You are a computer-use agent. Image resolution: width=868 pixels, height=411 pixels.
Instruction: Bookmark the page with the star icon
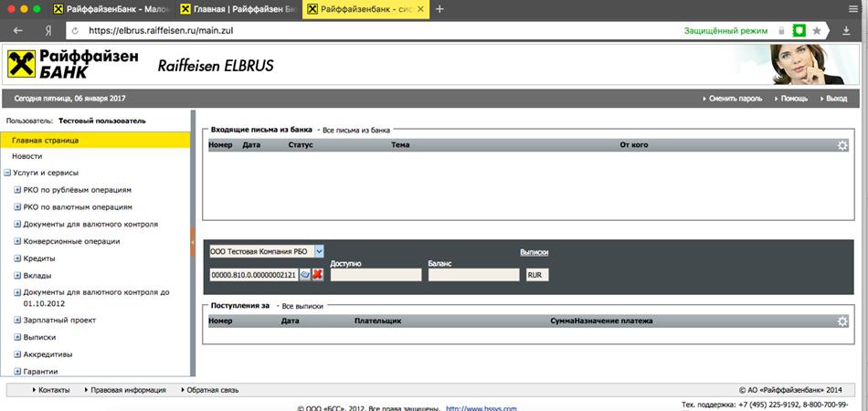click(x=817, y=31)
